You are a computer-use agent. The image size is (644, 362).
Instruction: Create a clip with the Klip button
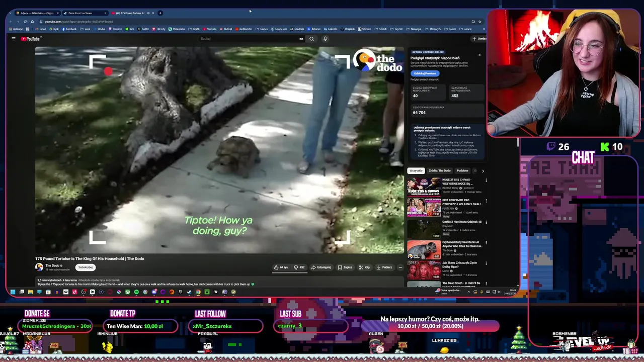(x=364, y=267)
